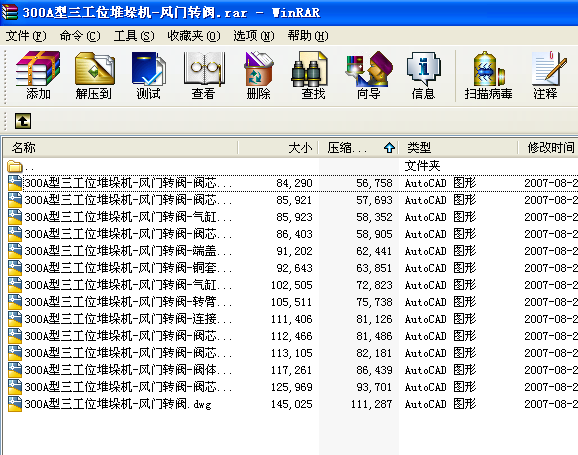Open the 查找 (Find) binoculars tool
This screenshot has width=578, height=455.
coord(313,76)
